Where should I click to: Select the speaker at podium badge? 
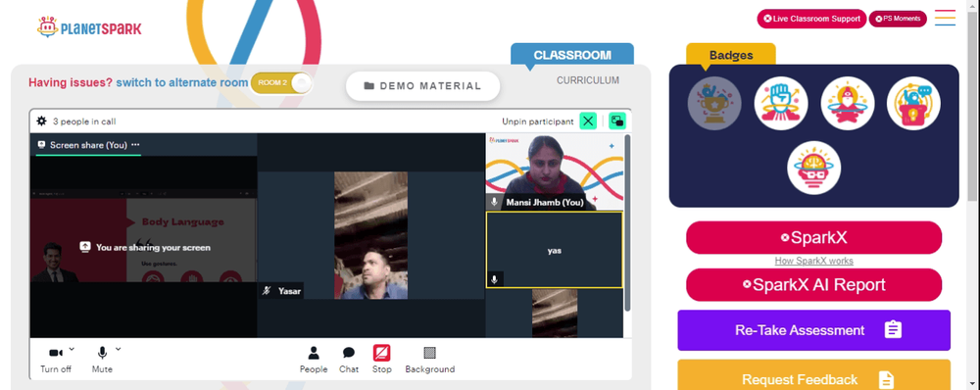click(x=913, y=103)
